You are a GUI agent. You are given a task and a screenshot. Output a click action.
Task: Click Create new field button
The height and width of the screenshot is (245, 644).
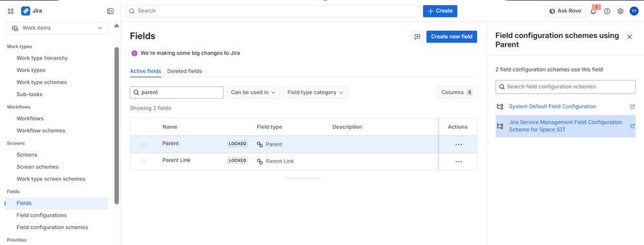[451, 37]
